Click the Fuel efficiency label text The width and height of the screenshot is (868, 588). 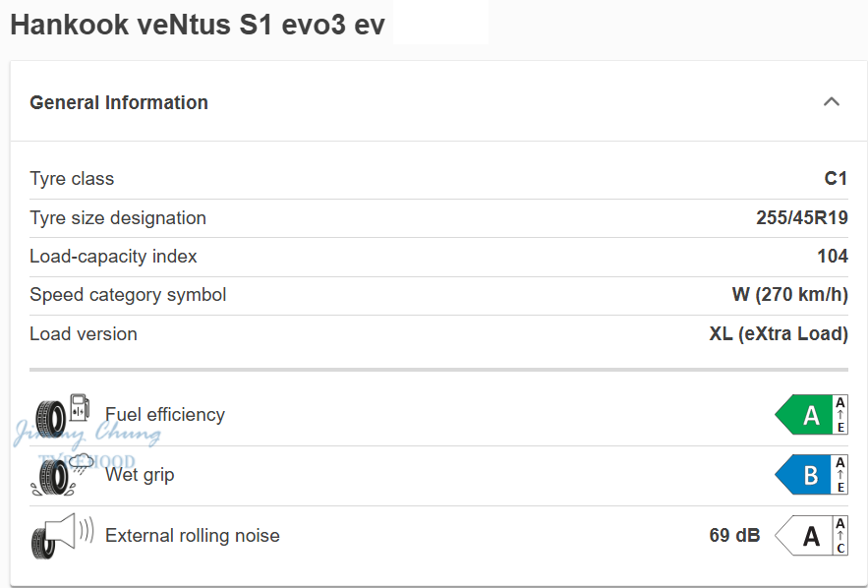[x=165, y=415]
